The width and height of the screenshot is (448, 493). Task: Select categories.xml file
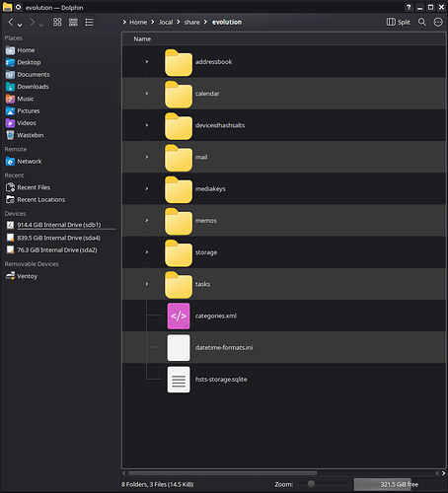click(215, 316)
